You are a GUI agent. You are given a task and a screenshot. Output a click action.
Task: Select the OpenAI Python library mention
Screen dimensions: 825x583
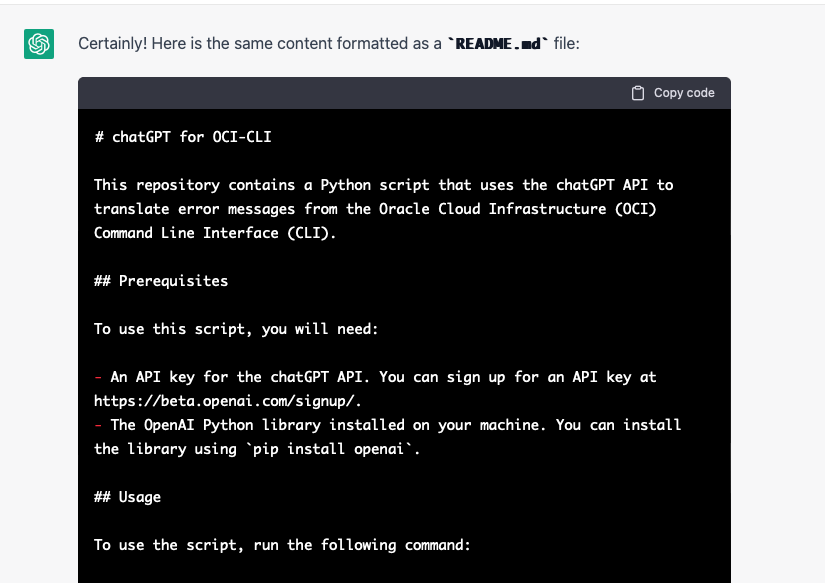(x=232, y=425)
